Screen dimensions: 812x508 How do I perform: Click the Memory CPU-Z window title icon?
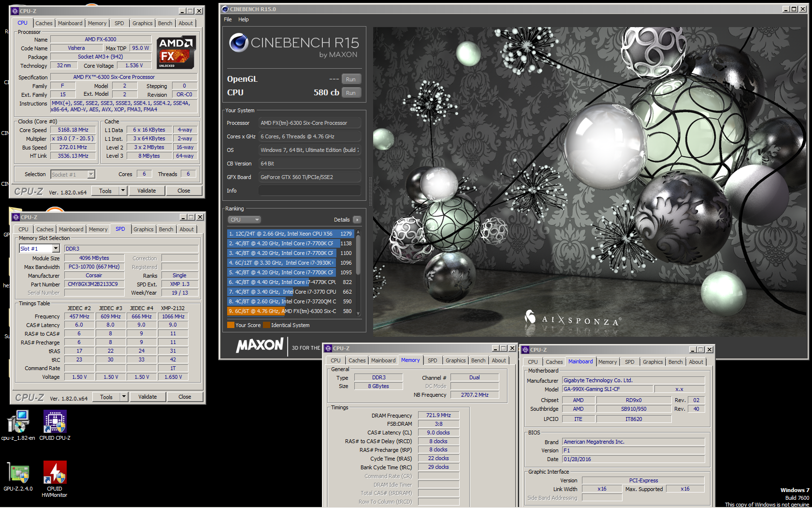coord(328,348)
